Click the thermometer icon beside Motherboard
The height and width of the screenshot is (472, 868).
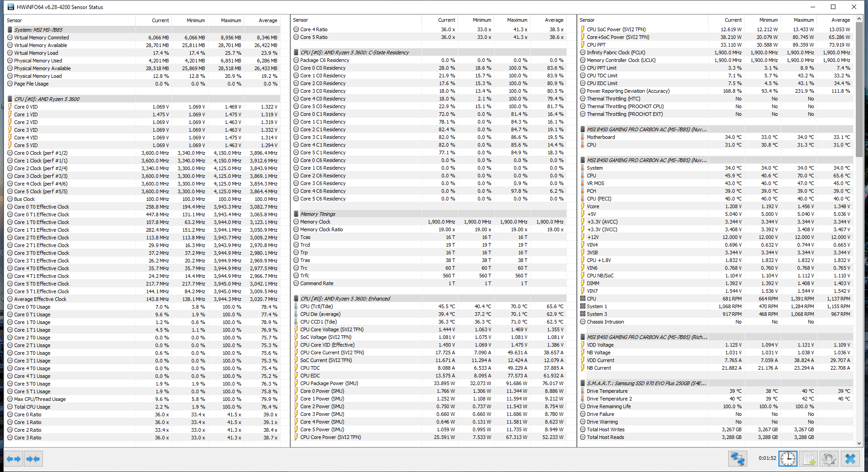[x=583, y=137]
